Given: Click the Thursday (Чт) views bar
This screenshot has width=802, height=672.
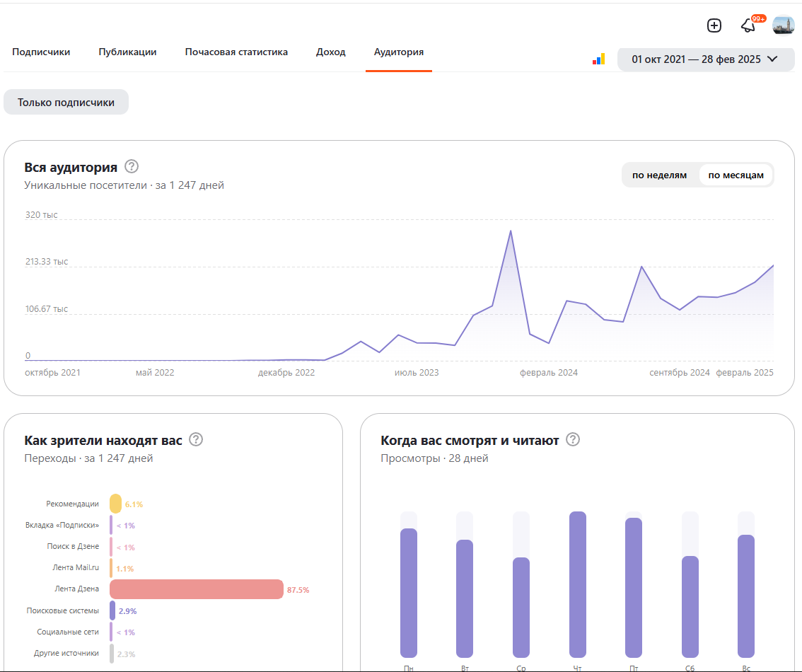Looking at the screenshot, I should pos(578,584).
